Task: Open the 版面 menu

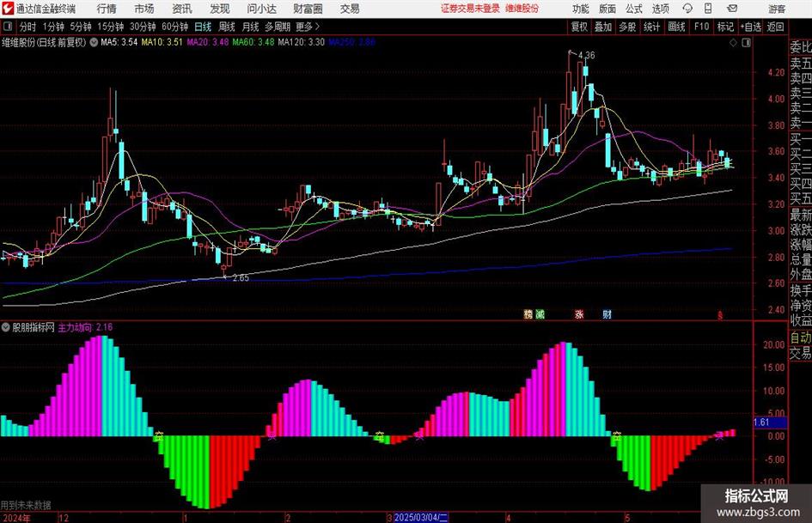Action: (607, 9)
